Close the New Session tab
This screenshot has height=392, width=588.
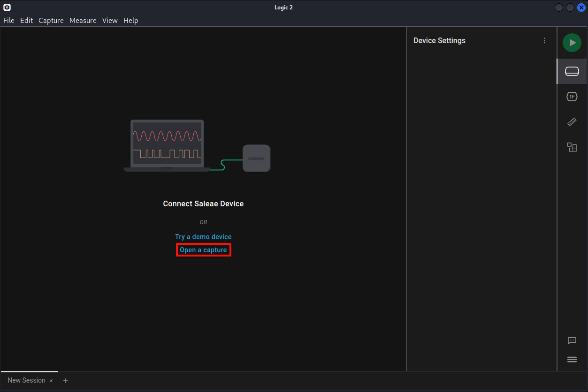51,381
